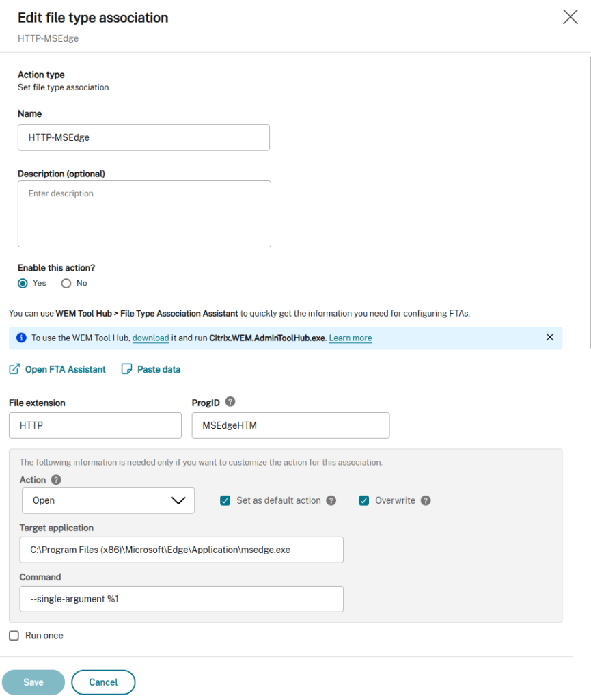The image size is (591, 700).
Task: Click the help icon beside Action label
Action: pos(56,479)
